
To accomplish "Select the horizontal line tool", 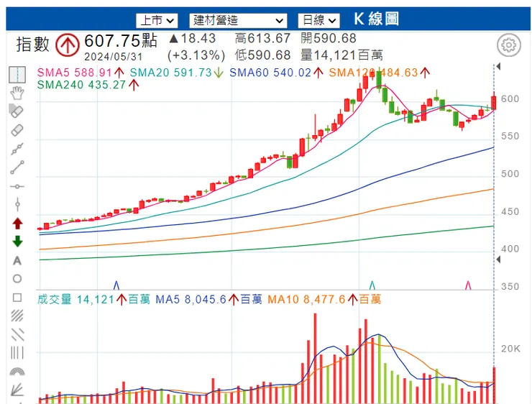I will pyautogui.click(x=17, y=186).
